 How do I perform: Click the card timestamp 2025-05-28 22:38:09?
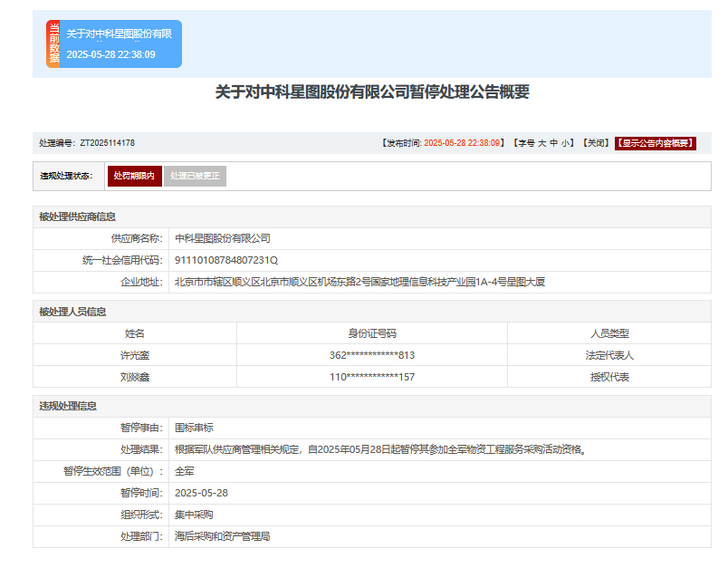click(x=110, y=54)
